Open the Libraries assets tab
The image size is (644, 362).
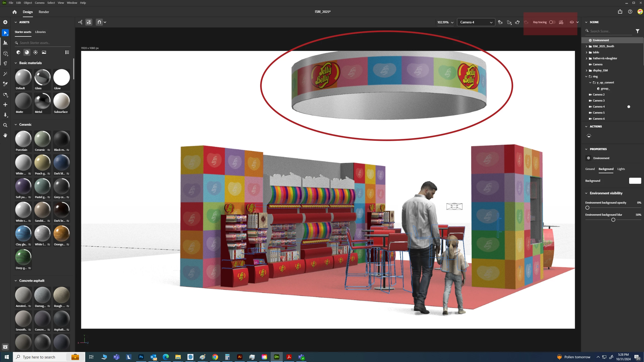point(40,32)
